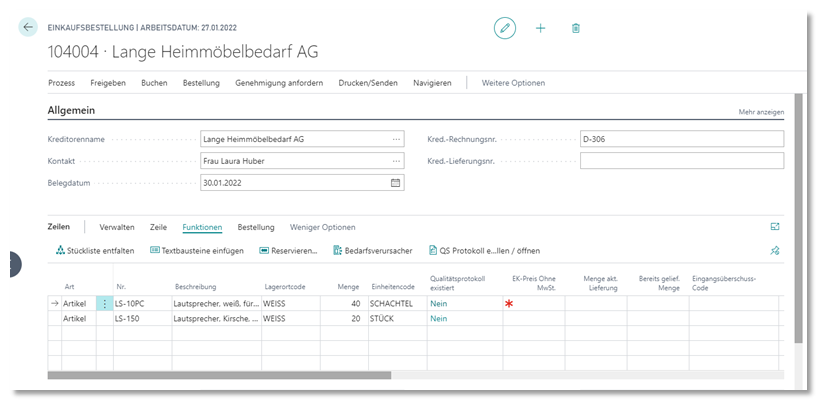Delete the order with trash icon
Screen dimensions: 821x404
tap(575, 28)
